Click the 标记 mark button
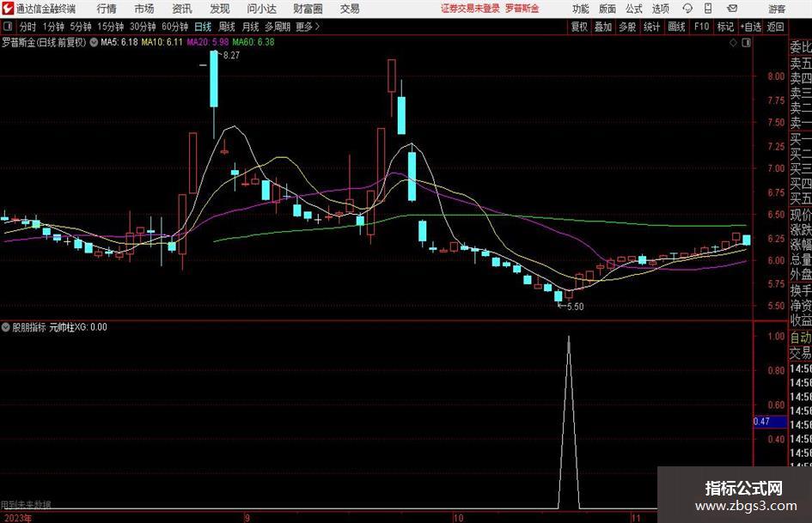The height and width of the screenshot is (523, 812). tap(725, 27)
